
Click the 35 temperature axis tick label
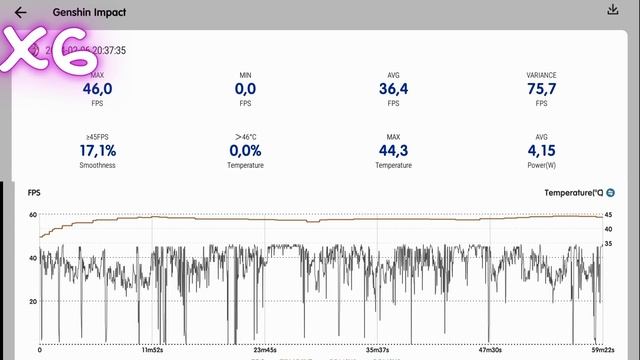click(x=608, y=244)
